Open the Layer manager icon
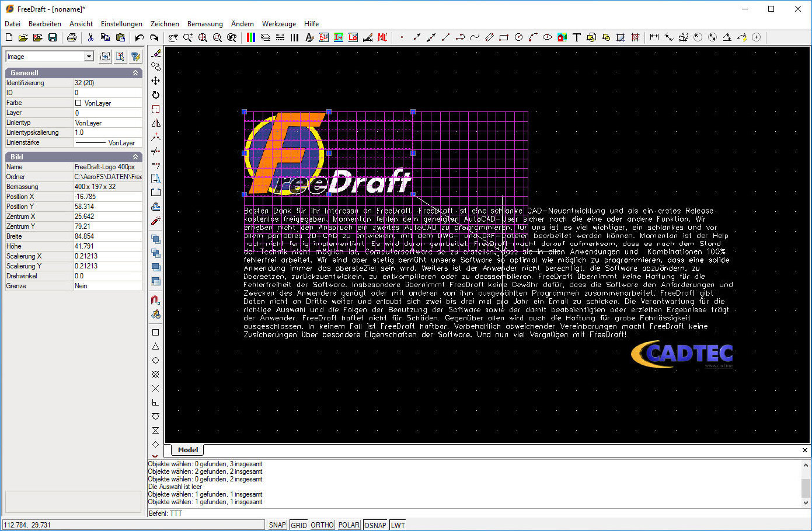This screenshot has height=531, width=812. tap(265, 37)
